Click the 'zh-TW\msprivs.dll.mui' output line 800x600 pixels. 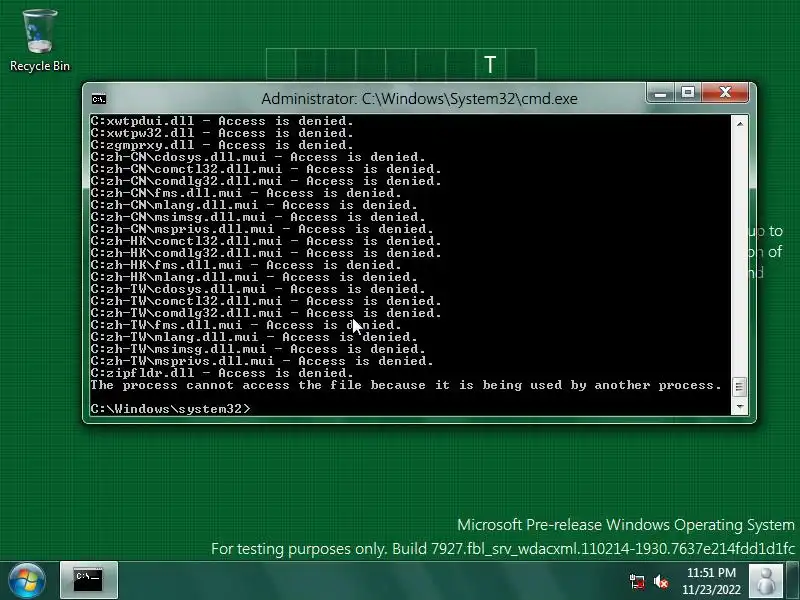(262, 361)
